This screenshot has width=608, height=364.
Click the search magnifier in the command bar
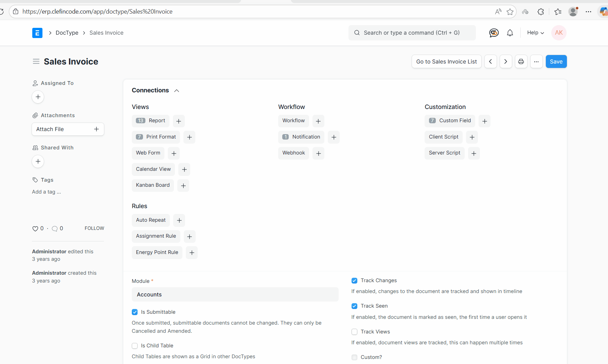(x=357, y=33)
